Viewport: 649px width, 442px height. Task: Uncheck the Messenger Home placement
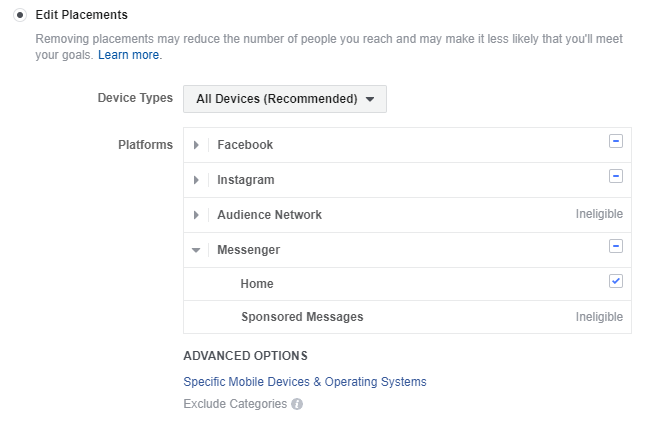[616, 281]
